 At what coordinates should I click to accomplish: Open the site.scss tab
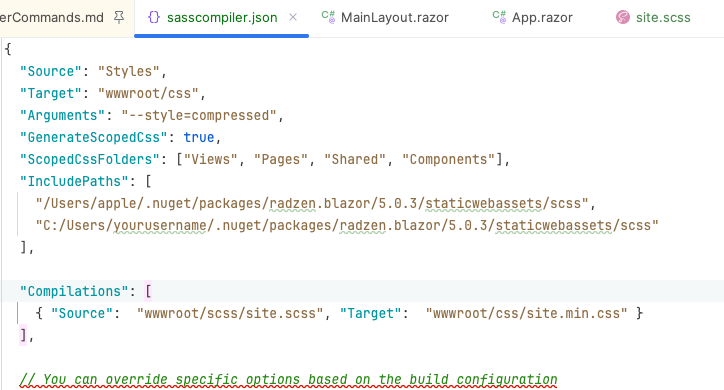663,18
